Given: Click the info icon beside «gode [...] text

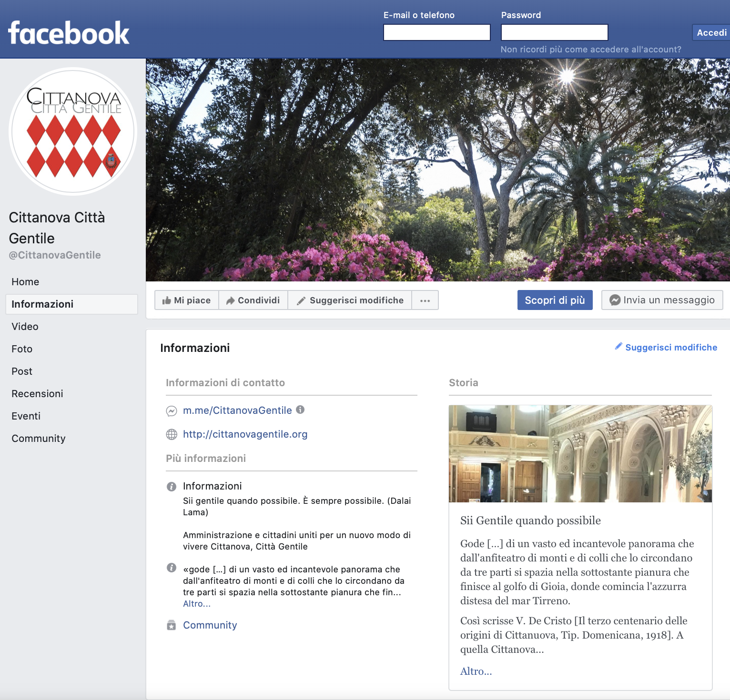Looking at the screenshot, I should [x=172, y=568].
